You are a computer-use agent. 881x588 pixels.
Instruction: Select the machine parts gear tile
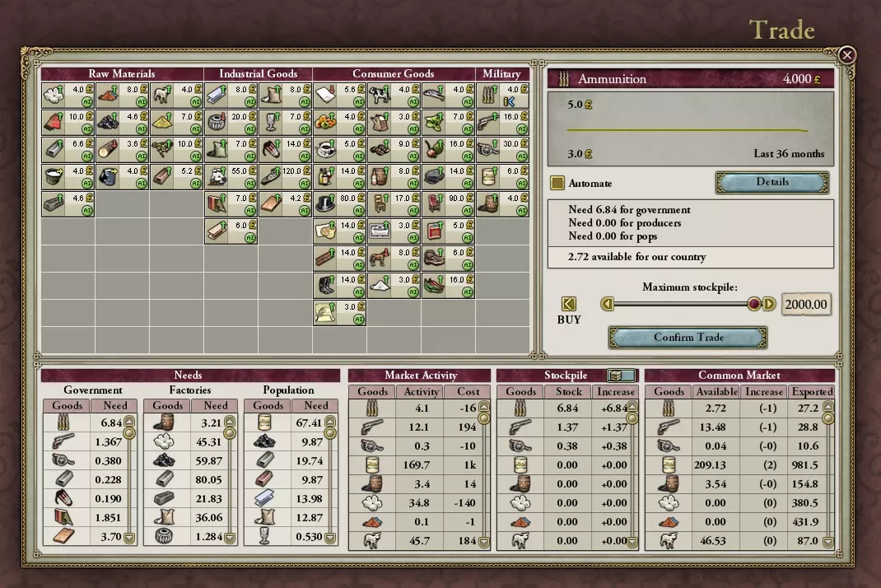[231, 123]
